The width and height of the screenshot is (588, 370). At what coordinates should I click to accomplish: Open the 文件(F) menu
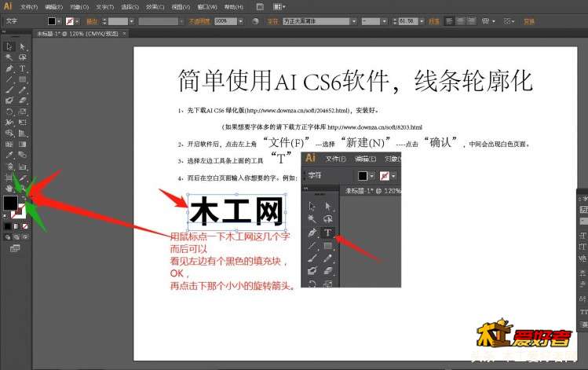pyautogui.click(x=29, y=6)
